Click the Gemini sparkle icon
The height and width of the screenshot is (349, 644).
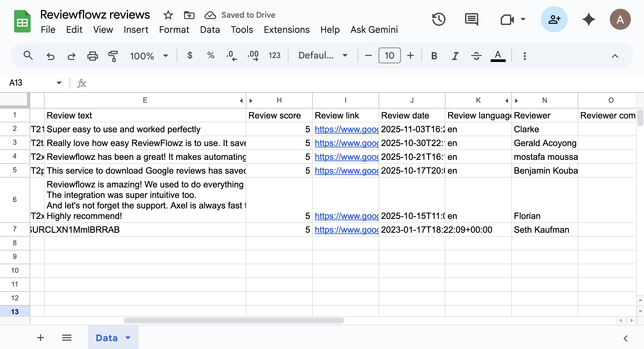click(x=589, y=19)
